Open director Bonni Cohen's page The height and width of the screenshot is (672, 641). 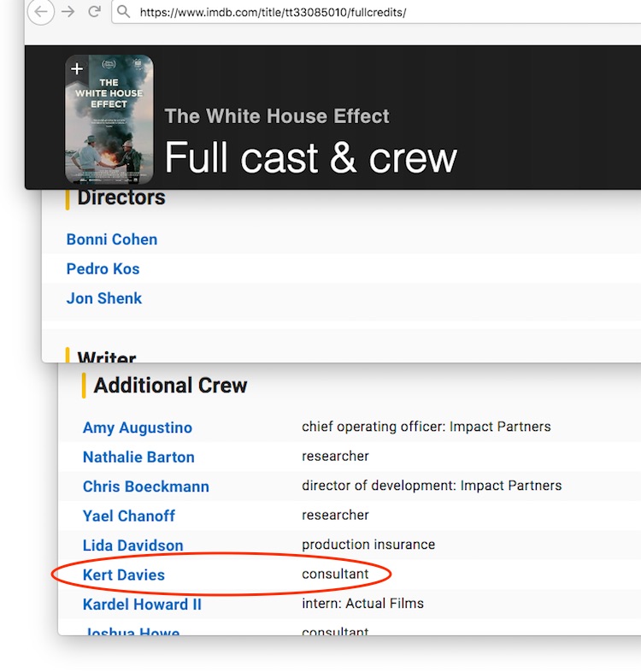coord(111,239)
